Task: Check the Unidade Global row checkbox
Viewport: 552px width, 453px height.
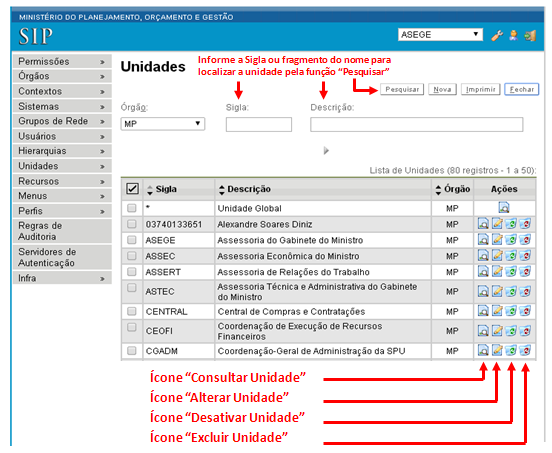Action: (x=132, y=208)
